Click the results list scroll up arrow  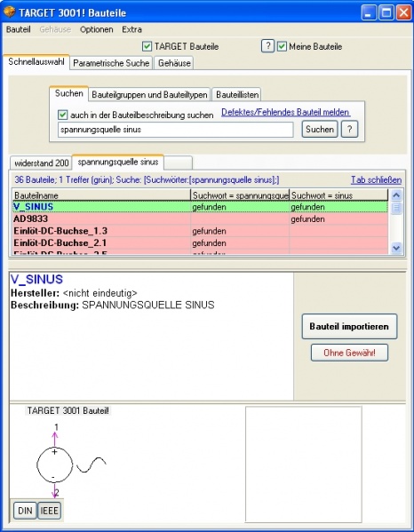click(x=396, y=195)
